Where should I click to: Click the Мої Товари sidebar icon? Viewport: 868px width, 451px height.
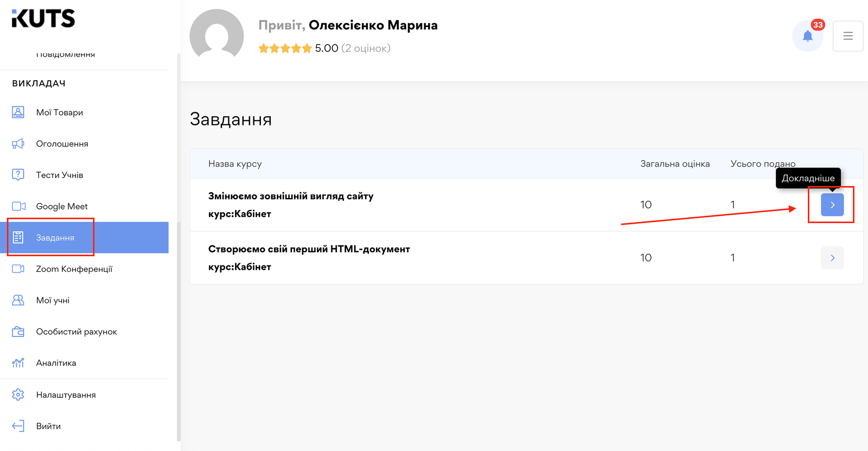point(18,112)
